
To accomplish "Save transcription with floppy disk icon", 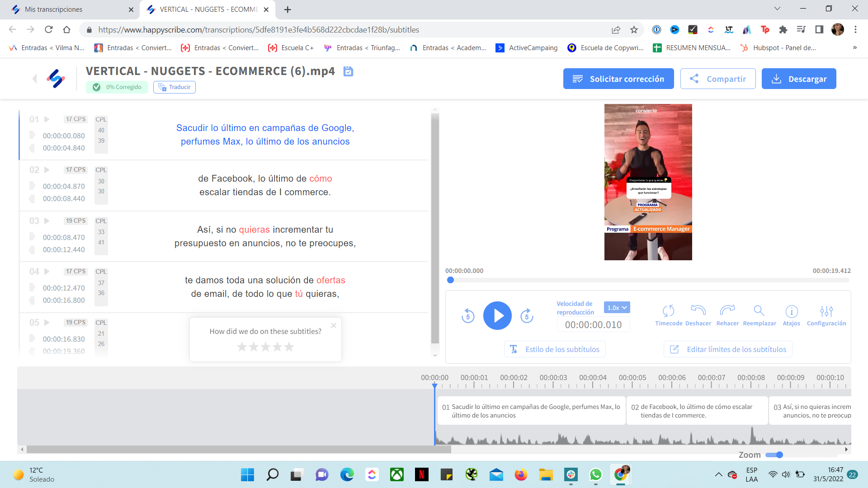I will click(348, 71).
